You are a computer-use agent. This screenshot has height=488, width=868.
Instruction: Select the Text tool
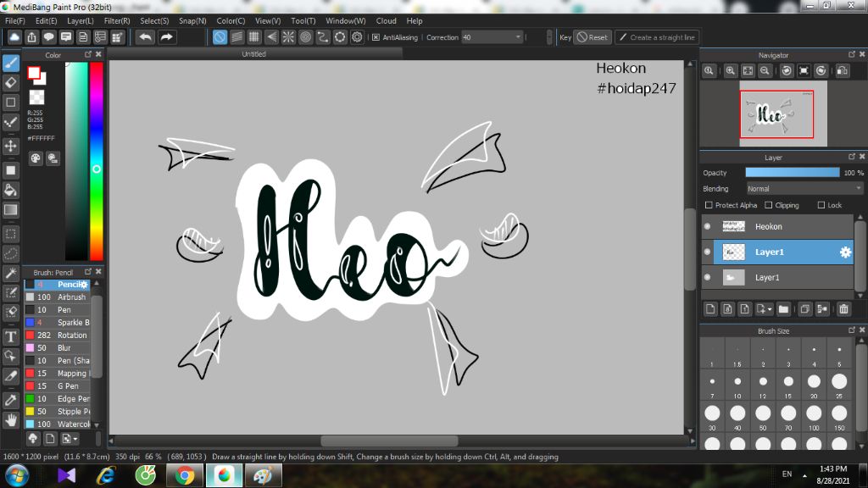pos(10,336)
